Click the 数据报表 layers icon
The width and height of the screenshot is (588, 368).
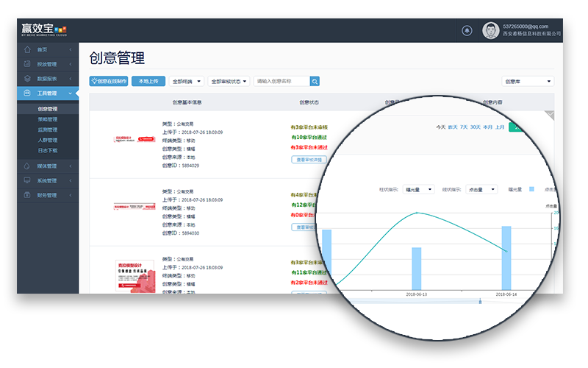point(27,79)
